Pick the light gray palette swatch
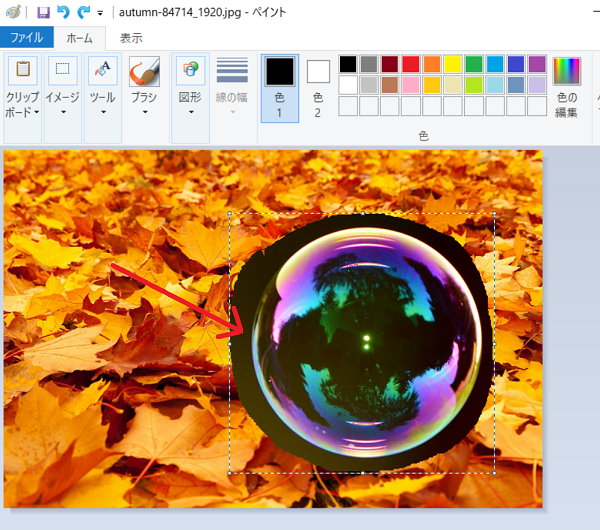The image size is (600, 530). coord(369,85)
